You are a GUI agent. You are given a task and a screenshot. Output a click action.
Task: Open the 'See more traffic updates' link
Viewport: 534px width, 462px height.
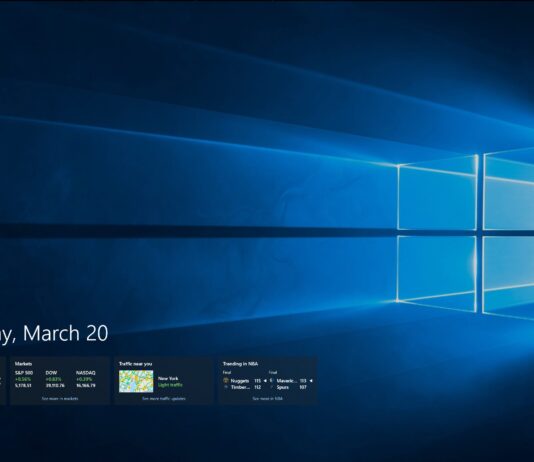point(164,398)
